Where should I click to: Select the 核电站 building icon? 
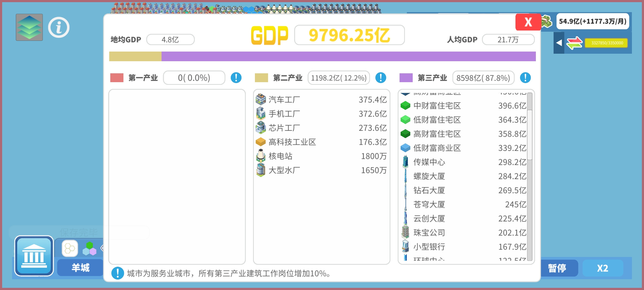click(x=261, y=156)
